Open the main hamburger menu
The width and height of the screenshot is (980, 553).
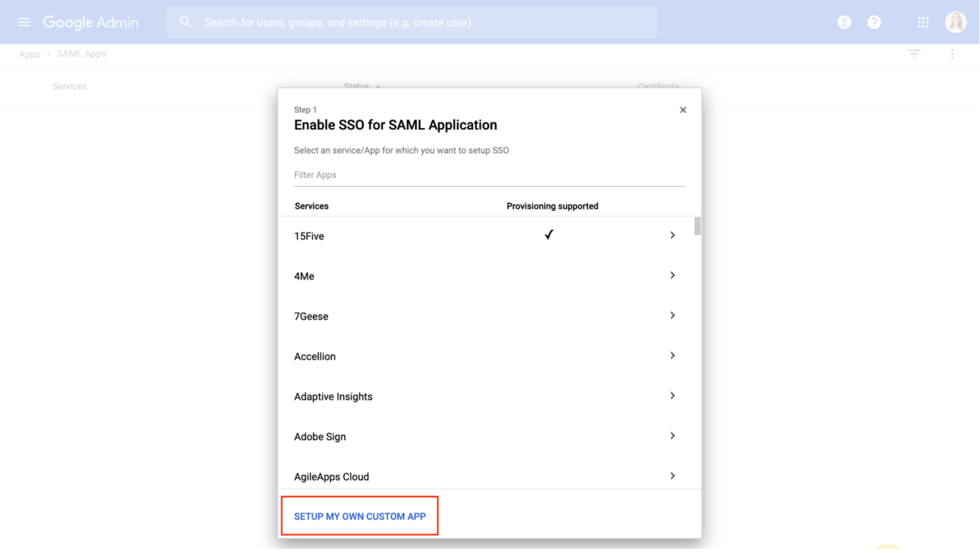pyautogui.click(x=24, y=23)
